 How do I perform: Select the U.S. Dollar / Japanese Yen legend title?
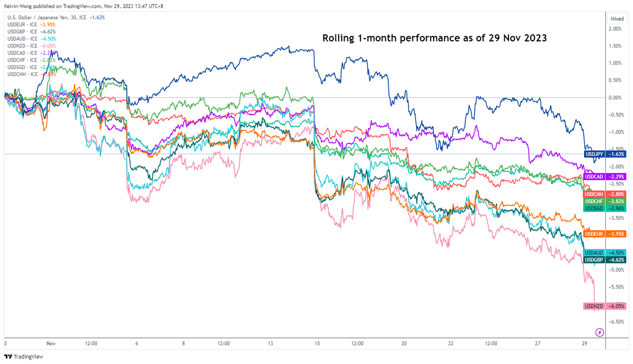(47, 18)
